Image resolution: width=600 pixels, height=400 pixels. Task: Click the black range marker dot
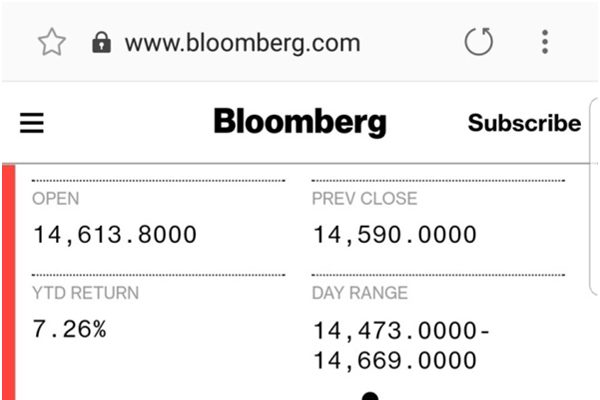pos(370,396)
